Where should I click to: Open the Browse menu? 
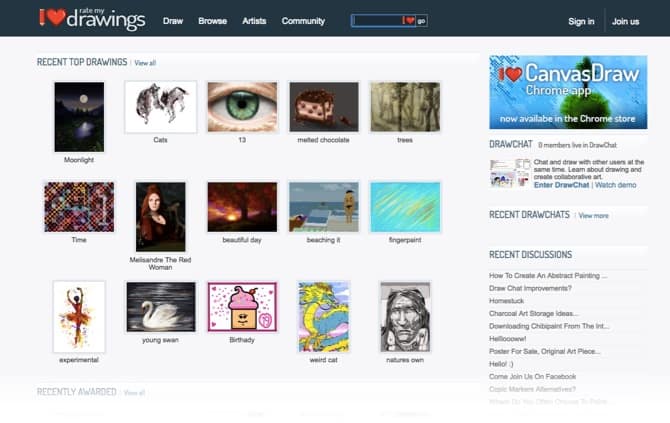coord(212,21)
